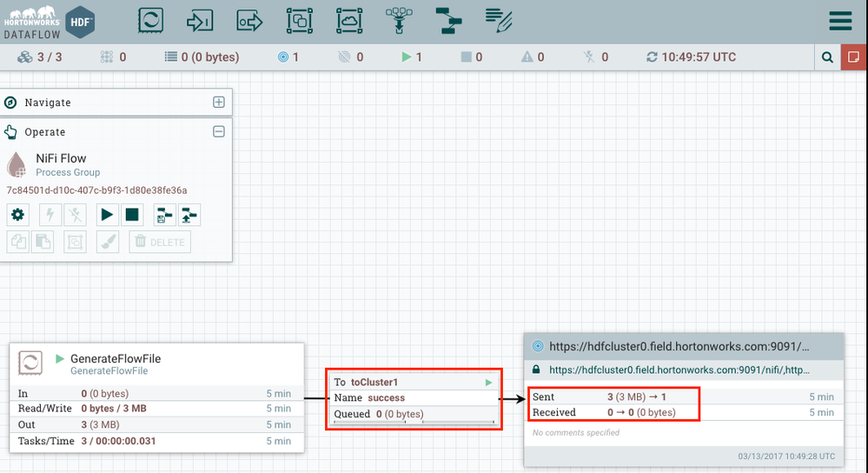Click the No comments specified text

[x=576, y=432]
